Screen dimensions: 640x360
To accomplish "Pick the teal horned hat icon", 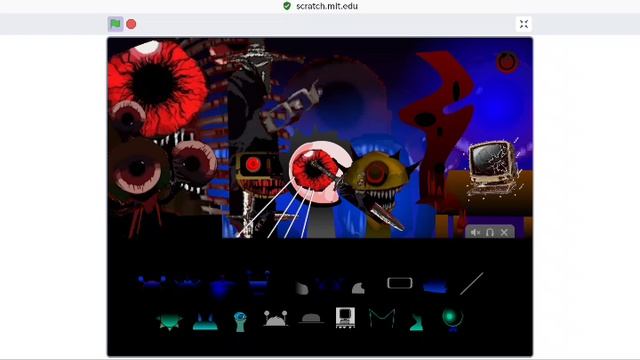I will coord(205,321).
